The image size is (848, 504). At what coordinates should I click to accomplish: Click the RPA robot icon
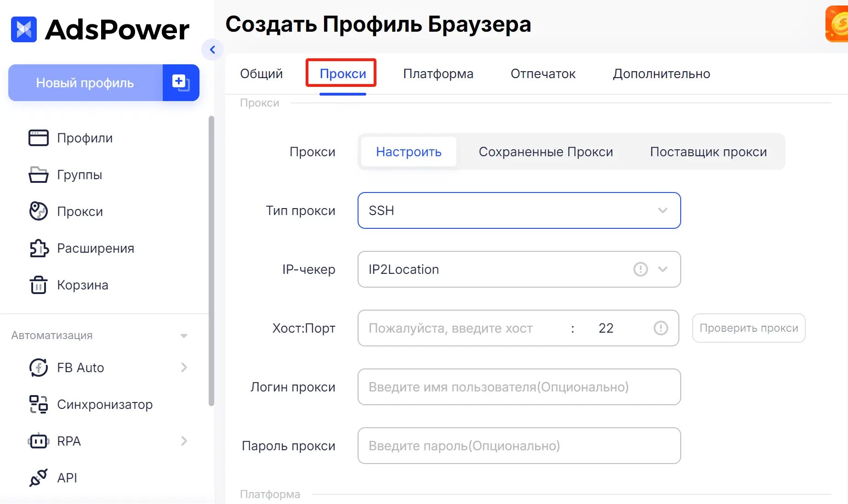click(39, 441)
